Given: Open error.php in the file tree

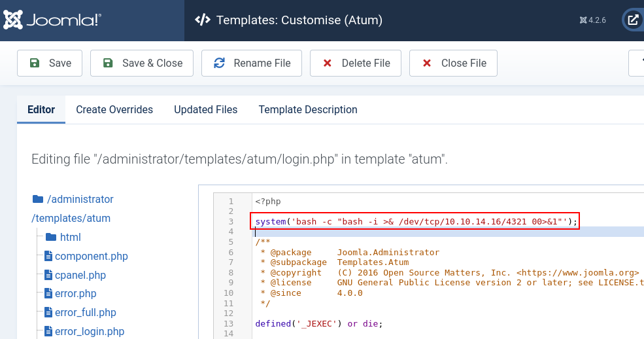Looking at the screenshot, I should pyautogui.click(x=76, y=293).
